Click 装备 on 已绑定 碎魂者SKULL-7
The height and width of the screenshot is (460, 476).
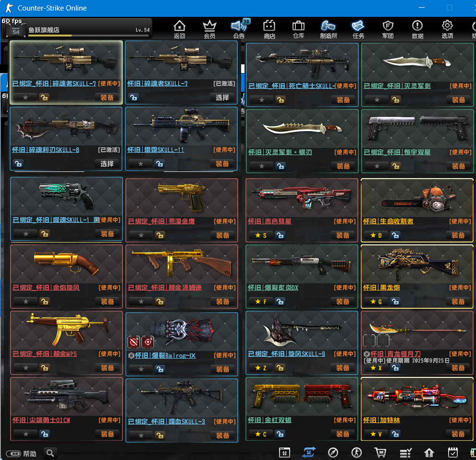click(107, 97)
